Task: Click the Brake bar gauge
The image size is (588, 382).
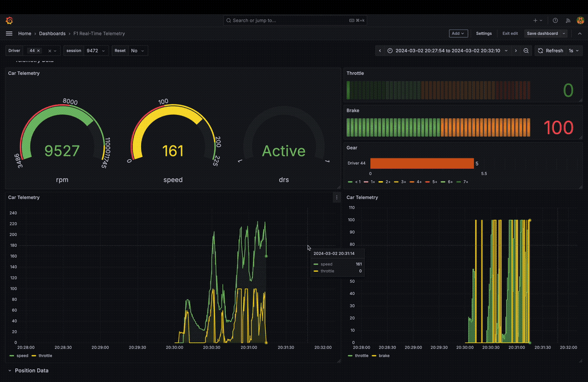Action: 438,127
